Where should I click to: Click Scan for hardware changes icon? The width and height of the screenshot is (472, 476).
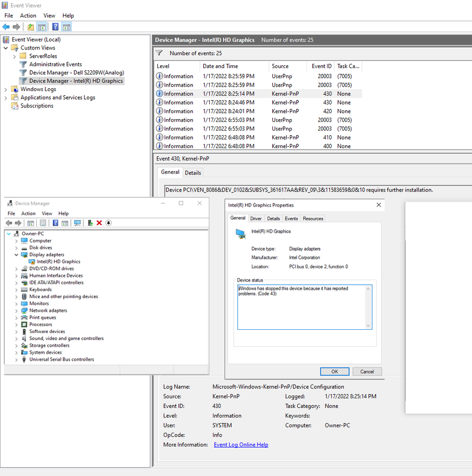(77, 223)
